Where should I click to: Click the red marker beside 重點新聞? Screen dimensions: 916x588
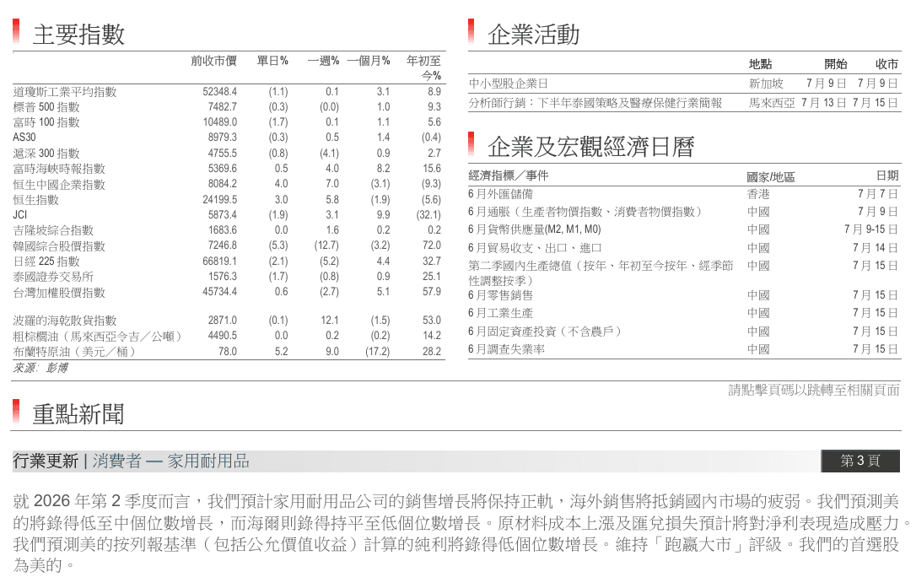tap(16, 412)
